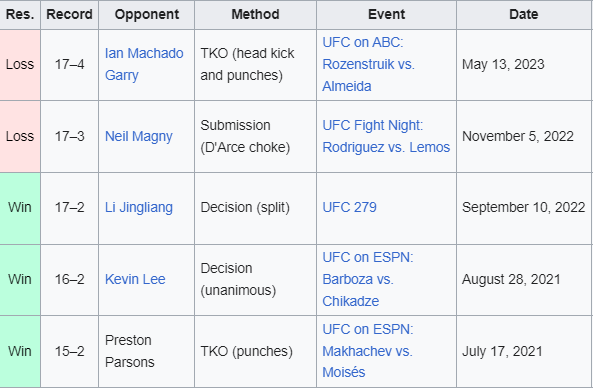
Task: Select the TKO (punches) method cell
Action: (x=255, y=351)
